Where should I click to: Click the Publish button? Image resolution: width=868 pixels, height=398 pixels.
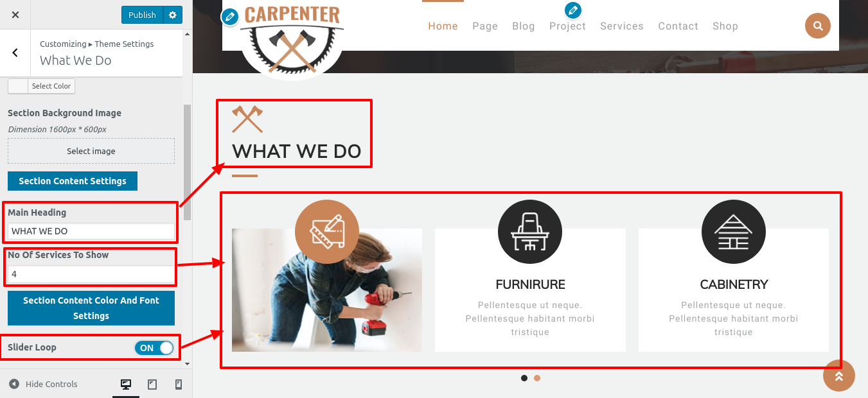(142, 15)
